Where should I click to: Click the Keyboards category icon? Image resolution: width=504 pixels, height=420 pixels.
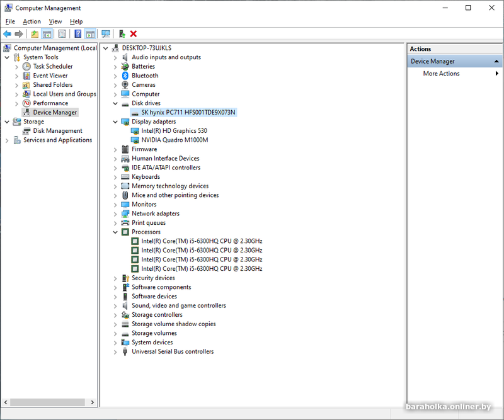point(125,177)
